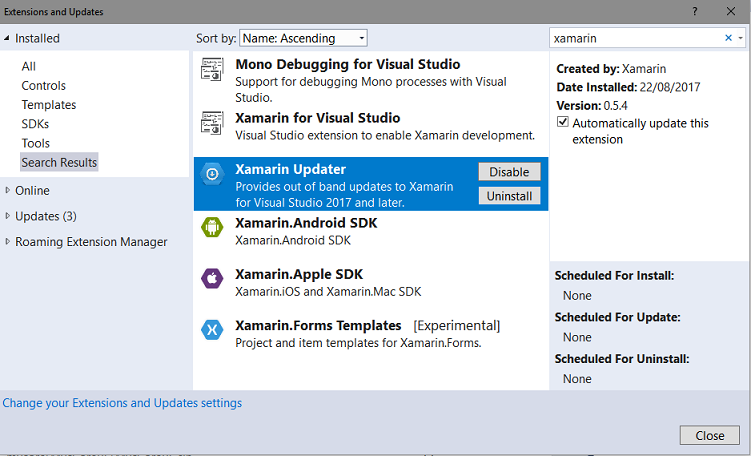The height and width of the screenshot is (456, 751).
Task: Collapse the Installed section
Action: pos(7,38)
